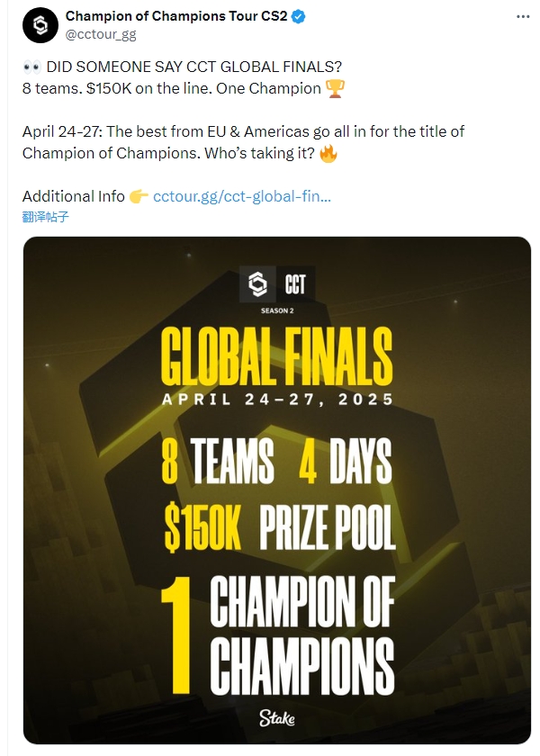Click the fire emoji after Who's taking it

pyautogui.click(x=328, y=154)
